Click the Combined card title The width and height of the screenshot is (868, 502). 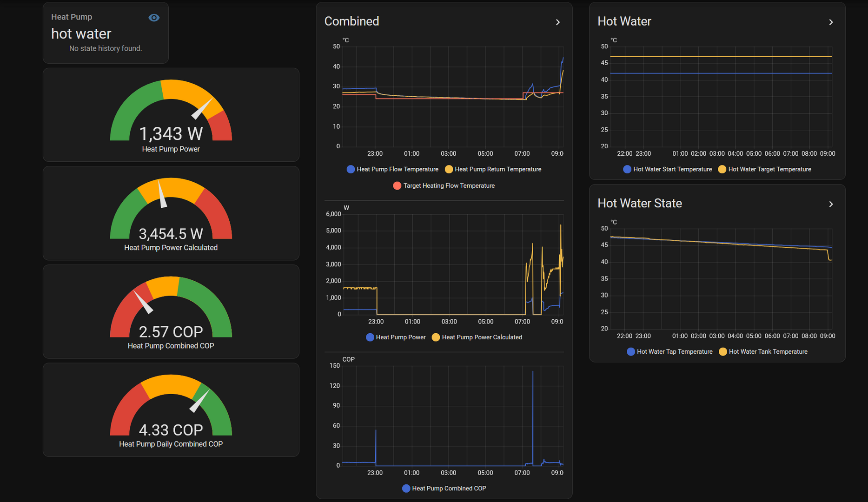click(351, 21)
